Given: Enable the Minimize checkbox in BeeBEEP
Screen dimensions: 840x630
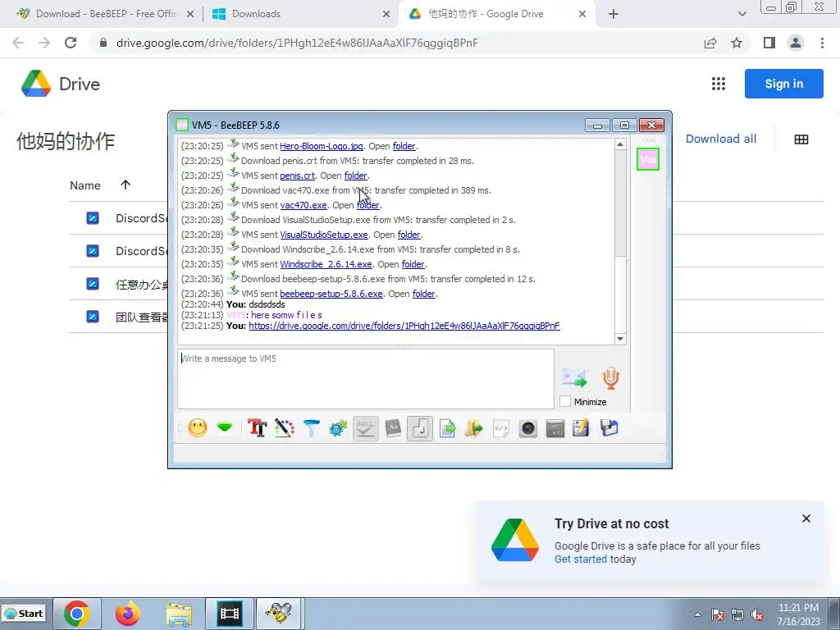Looking at the screenshot, I should (x=565, y=401).
